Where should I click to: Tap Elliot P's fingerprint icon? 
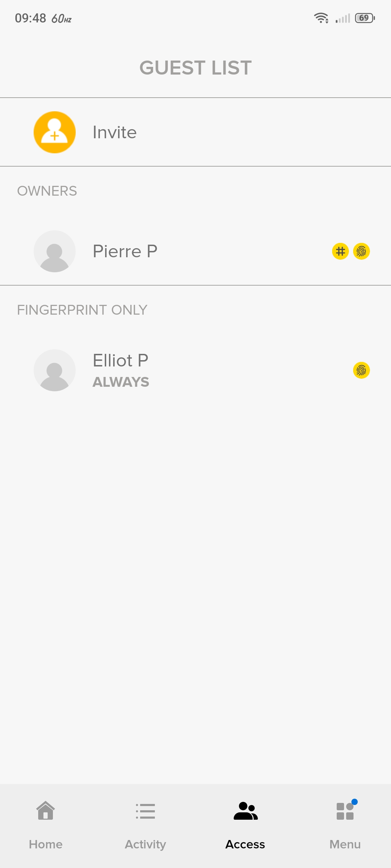(361, 370)
